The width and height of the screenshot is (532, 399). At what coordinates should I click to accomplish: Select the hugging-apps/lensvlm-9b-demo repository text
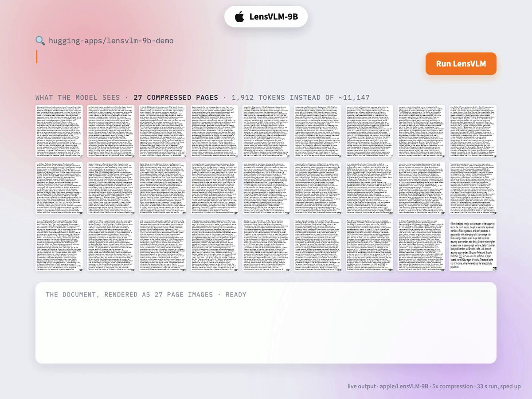pos(111,41)
